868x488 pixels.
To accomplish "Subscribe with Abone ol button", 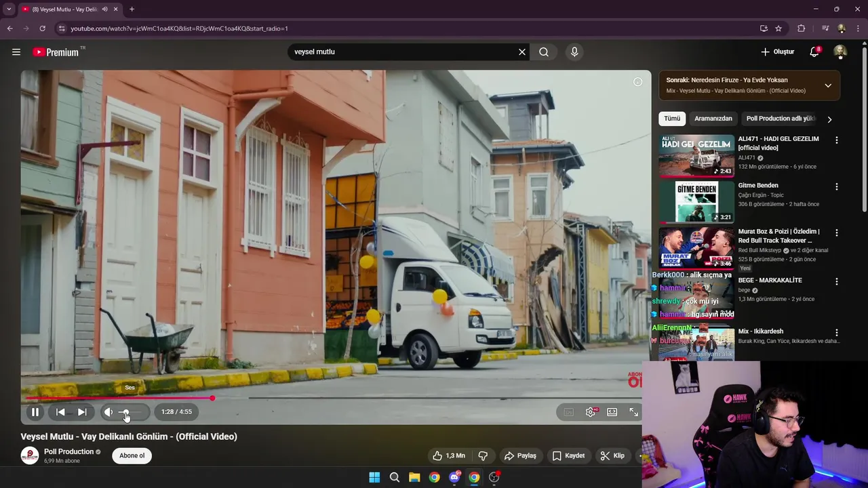I will pos(132,455).
